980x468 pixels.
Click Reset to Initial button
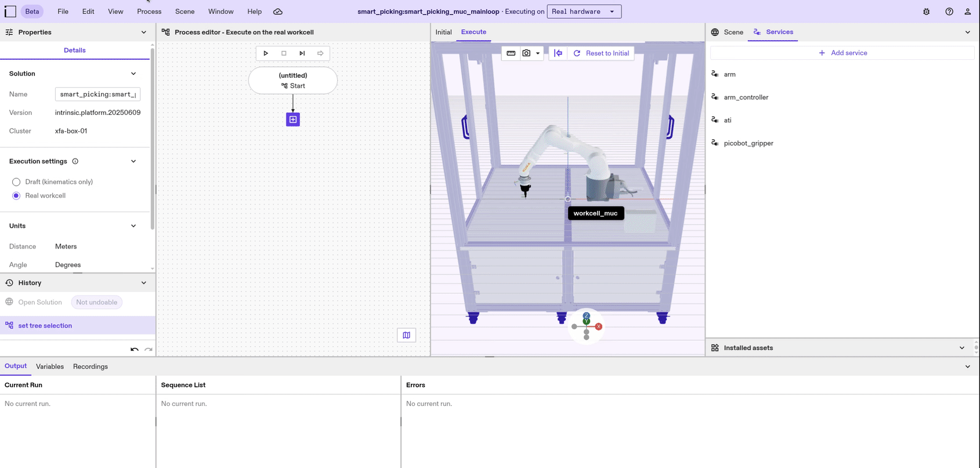point(601,53)
